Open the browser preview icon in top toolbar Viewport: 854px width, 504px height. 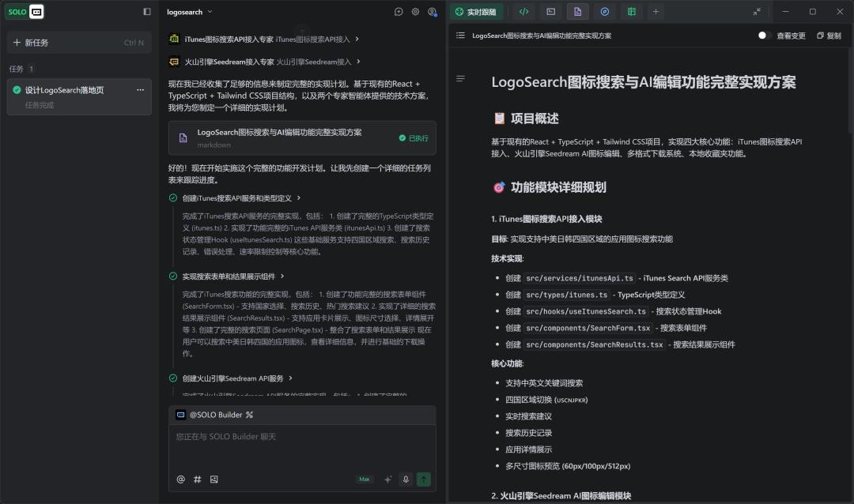(x=603, y=12)
